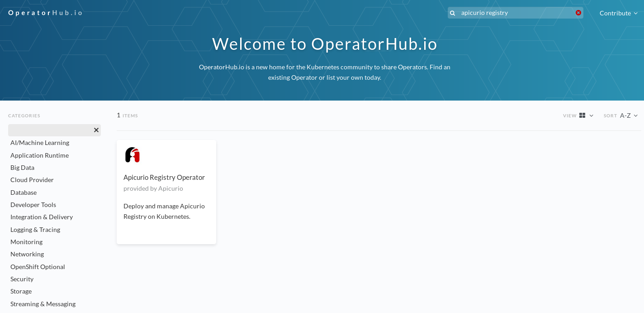644x313 pixels.
Task: Click the search magnifying glass icon
Action: pyautogui.click(x=452, y=13)
